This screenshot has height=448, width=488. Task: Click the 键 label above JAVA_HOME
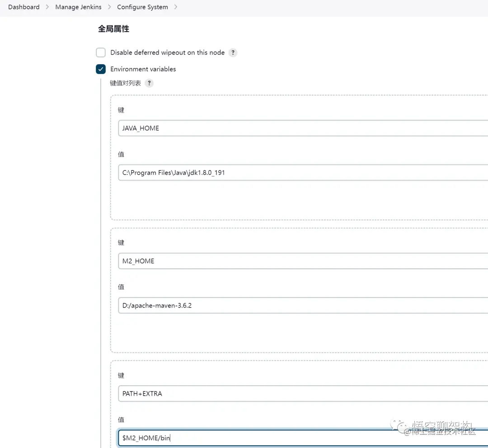pos(121,110)
